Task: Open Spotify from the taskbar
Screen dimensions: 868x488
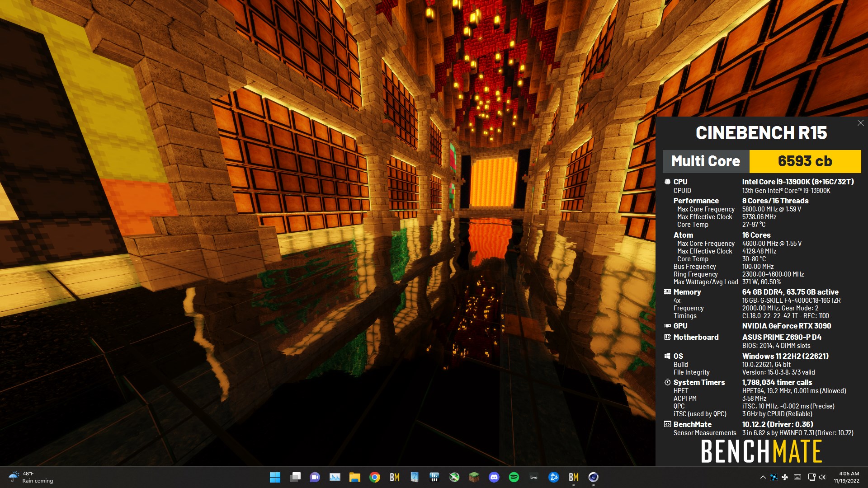Action: (x=514, y=477)
